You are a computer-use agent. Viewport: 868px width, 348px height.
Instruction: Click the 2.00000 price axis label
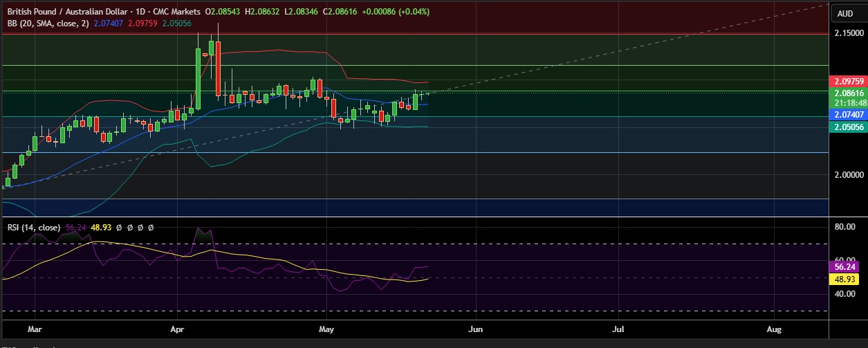pyautogui.click(x=849, y=175)
